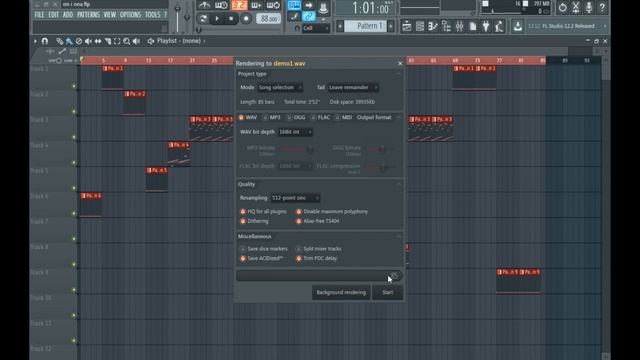
Task: Click the Record button
Action: coord(246,19)
